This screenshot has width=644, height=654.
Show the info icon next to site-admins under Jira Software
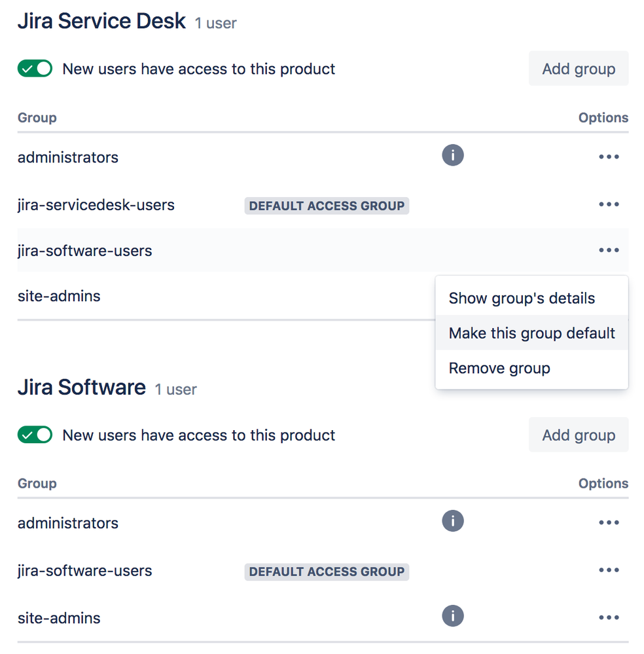pos(452,615)
